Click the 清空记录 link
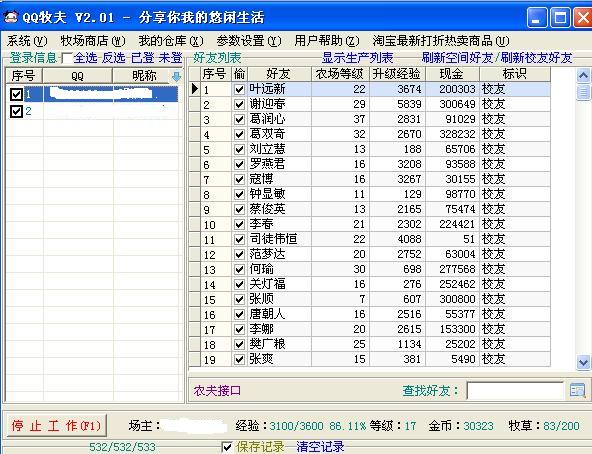The image size is (592, 454). coord(320,447)
